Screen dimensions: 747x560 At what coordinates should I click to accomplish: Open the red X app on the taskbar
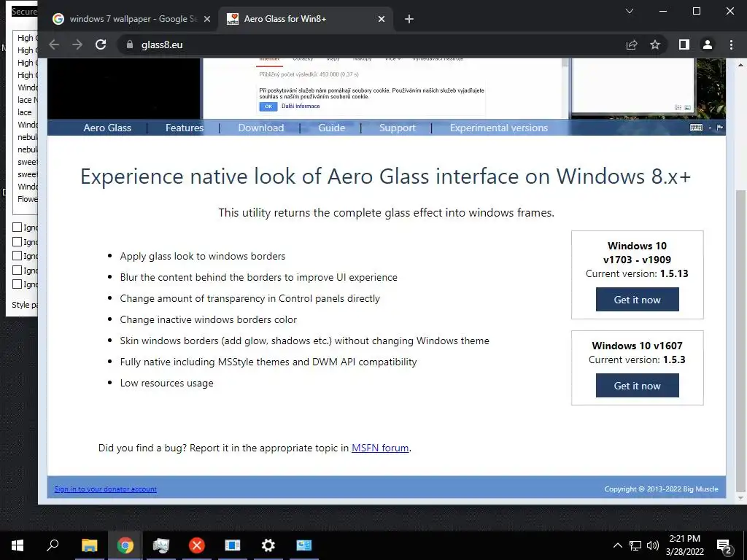[196, 545]
